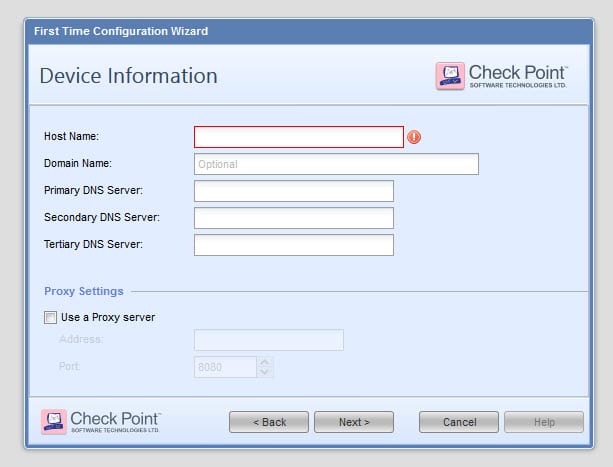
Task: Click the greyed-out Port label
Action: [70, 367]
